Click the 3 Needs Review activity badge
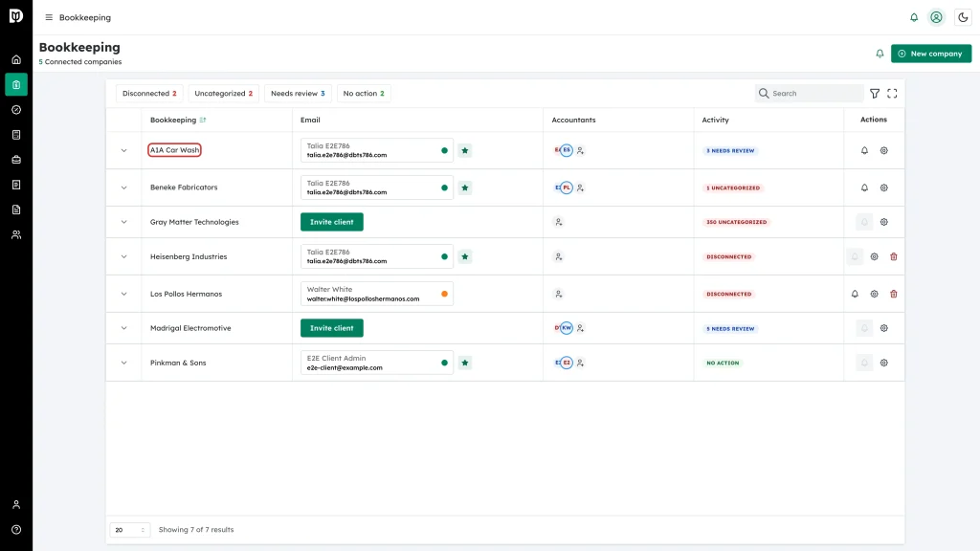Screen dimensions: 980x551 click(x=730, y=151)
